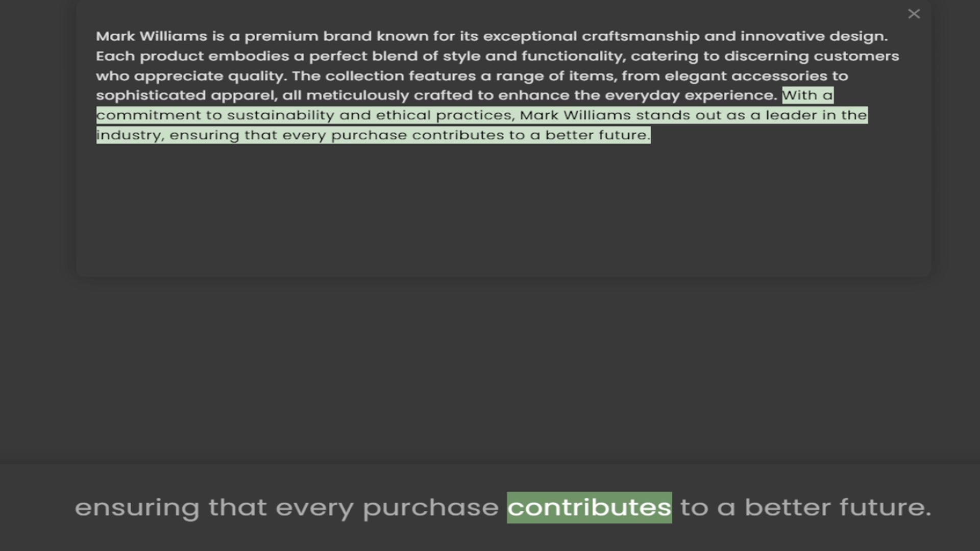Click the word "leader" in the highlighted sentence

click(x=789, y=115)
